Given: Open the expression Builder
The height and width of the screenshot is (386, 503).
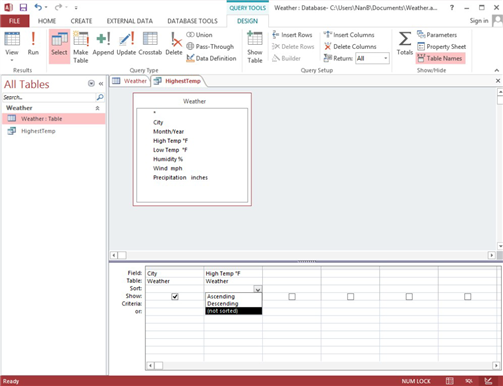Looking at the screenshot, I should pyautogui.click(x=286, y=58).
